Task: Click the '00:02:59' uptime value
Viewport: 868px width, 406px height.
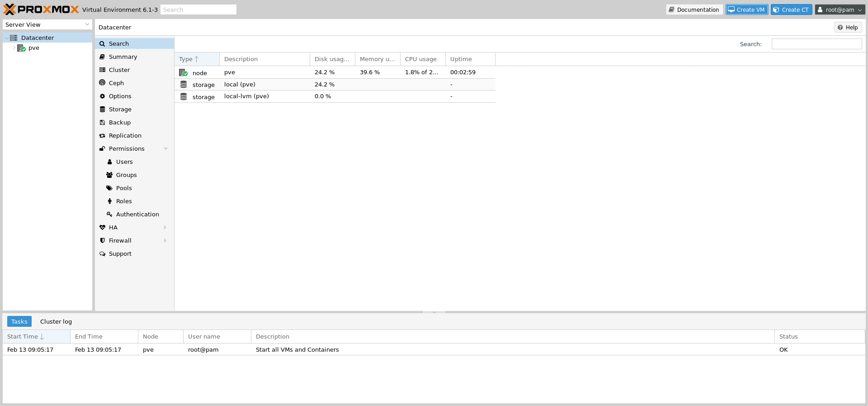Action: click(463, 72)
